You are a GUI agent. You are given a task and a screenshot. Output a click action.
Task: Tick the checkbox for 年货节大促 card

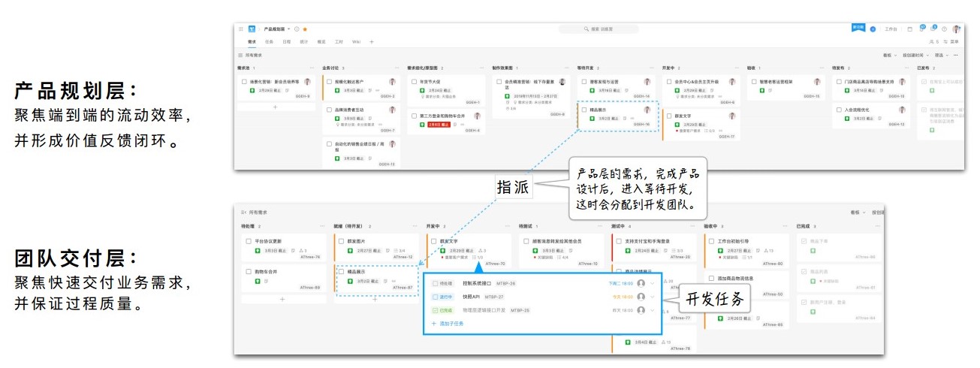click(x=414, y=82)
